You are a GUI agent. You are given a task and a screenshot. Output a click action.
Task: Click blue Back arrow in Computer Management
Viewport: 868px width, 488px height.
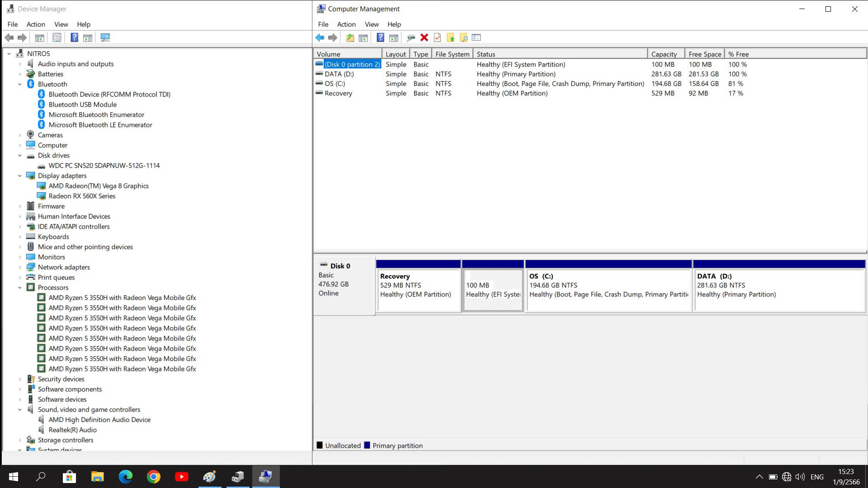(x=320, y=38)
